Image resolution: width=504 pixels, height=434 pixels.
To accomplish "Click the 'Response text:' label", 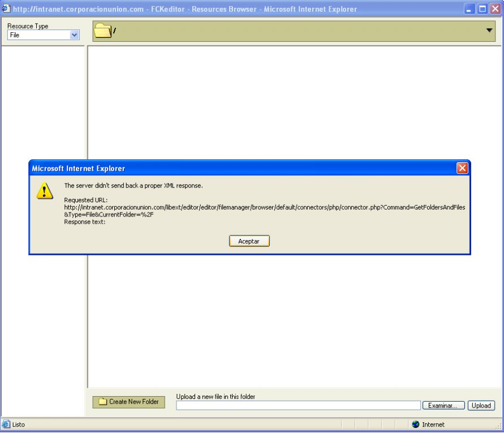I will pos(84,222).
